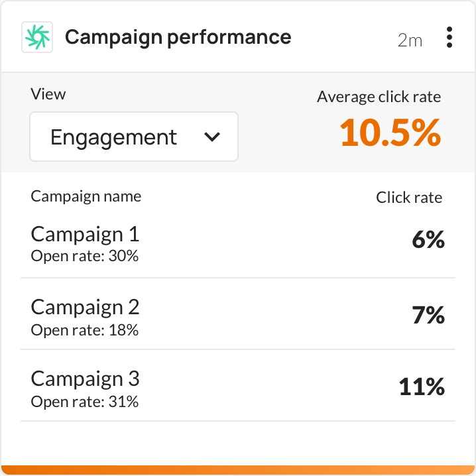Open the three-dot more options menu

tap(449, 38)
